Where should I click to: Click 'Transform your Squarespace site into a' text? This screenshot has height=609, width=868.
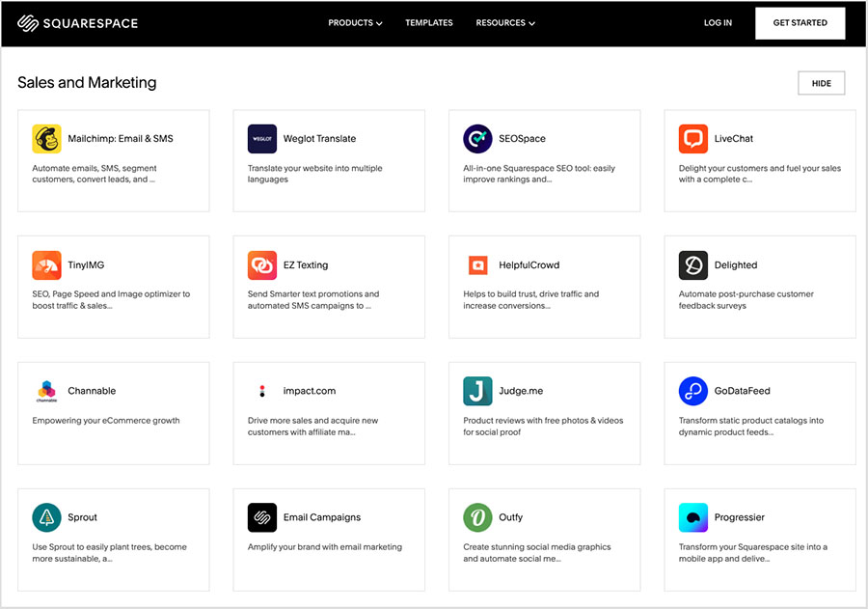[753, 547]
